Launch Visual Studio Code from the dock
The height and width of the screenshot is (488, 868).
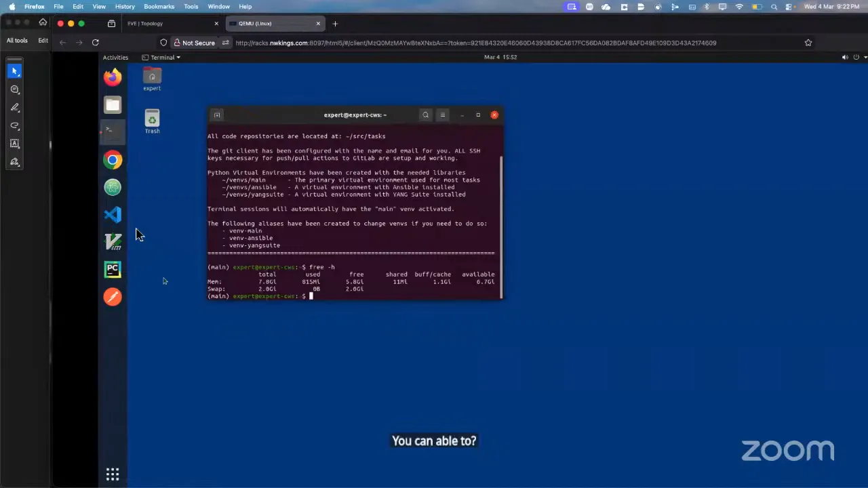113,215
